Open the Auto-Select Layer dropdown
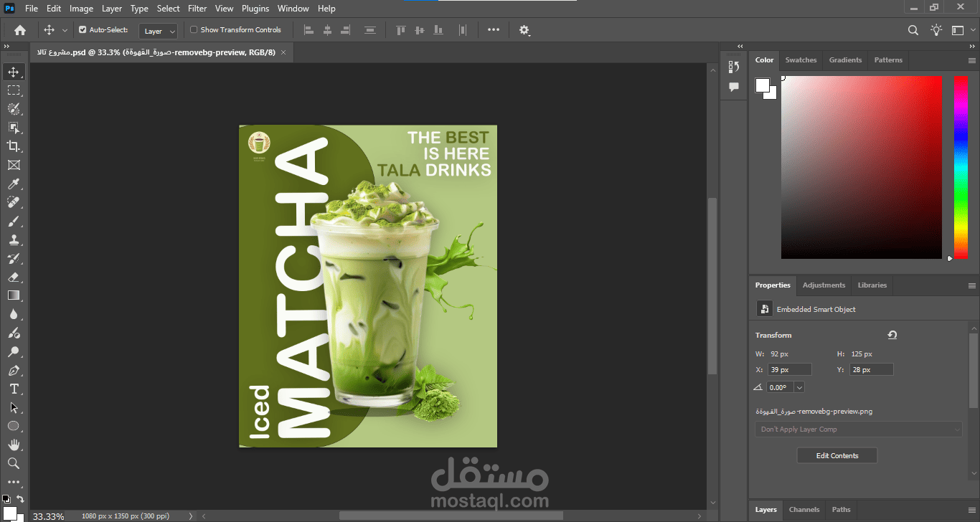Image resolution: width=980 pixels, height=522 pixels. [158, 31]
